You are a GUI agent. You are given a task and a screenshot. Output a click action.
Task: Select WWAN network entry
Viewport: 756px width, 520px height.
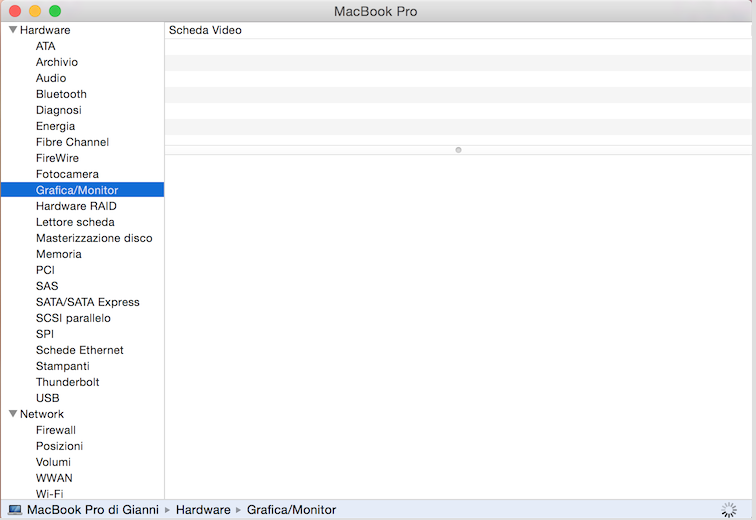click(x=54, y=478)
